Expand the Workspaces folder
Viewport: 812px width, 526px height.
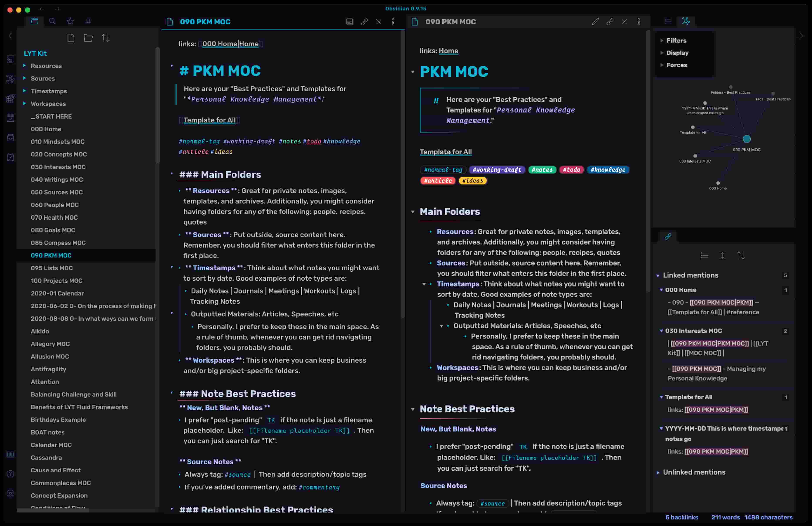coord(48,104)
